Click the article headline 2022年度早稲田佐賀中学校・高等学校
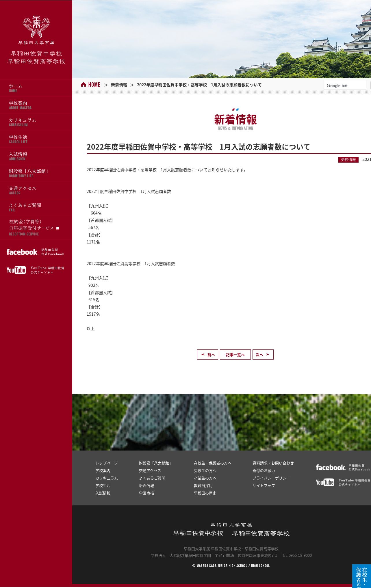This screenshot has height=588, width=371. click(198, 147)
